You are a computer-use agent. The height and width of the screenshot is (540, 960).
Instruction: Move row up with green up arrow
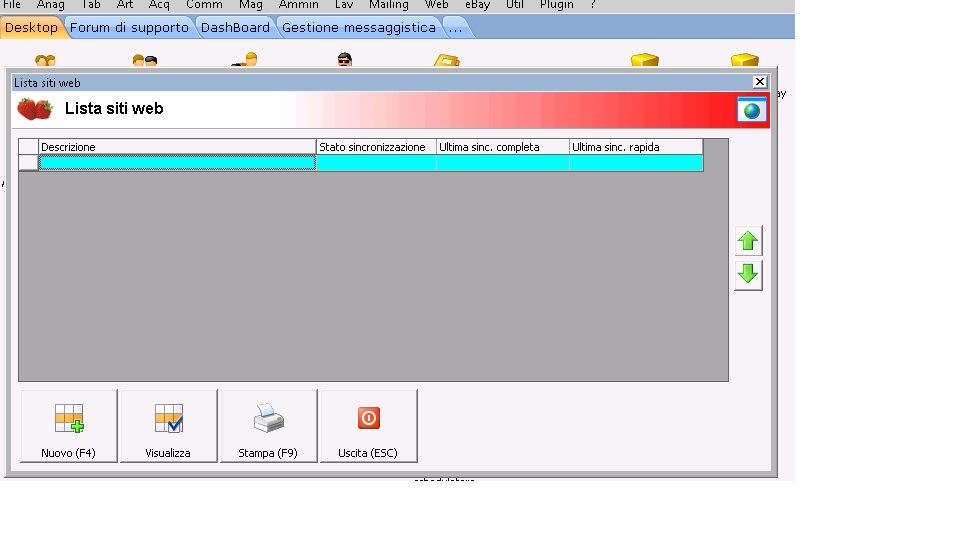click(x=748, y=241)
